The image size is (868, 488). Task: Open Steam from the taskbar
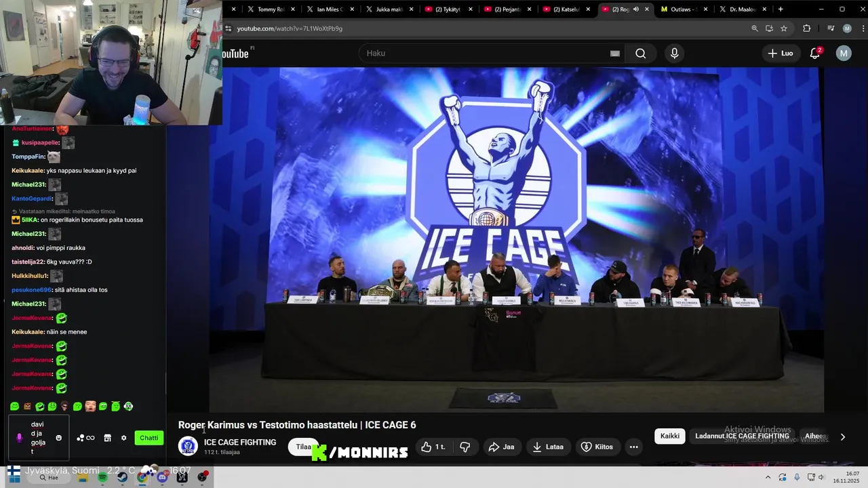(x=122, y=477)
